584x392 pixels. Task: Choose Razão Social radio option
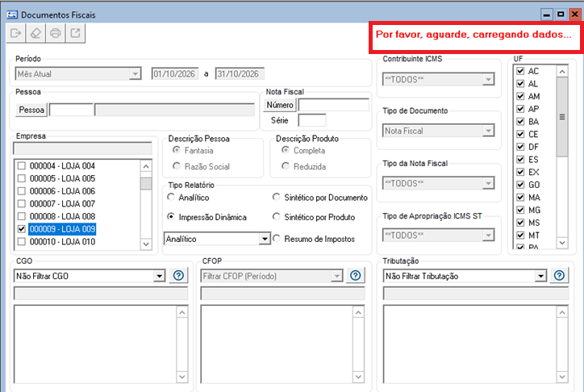coord(177,165)
